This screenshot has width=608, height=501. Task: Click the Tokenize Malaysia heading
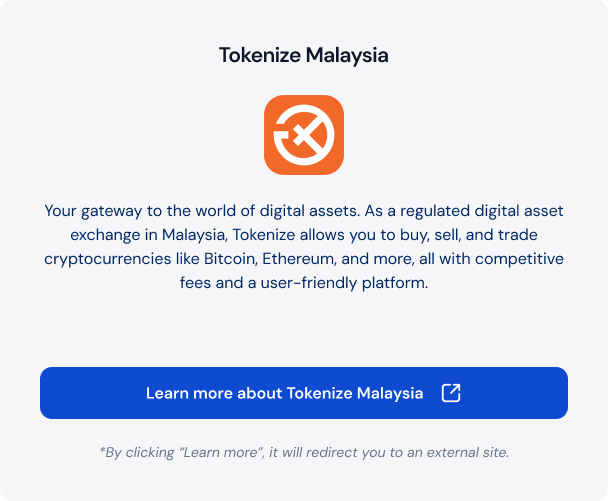(x=304, y=55)
